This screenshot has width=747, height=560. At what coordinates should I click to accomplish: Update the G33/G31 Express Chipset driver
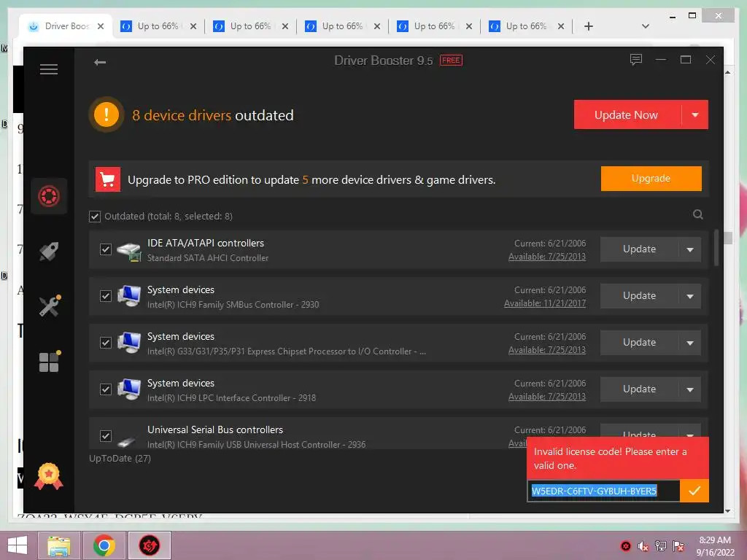tap(639, 343)
